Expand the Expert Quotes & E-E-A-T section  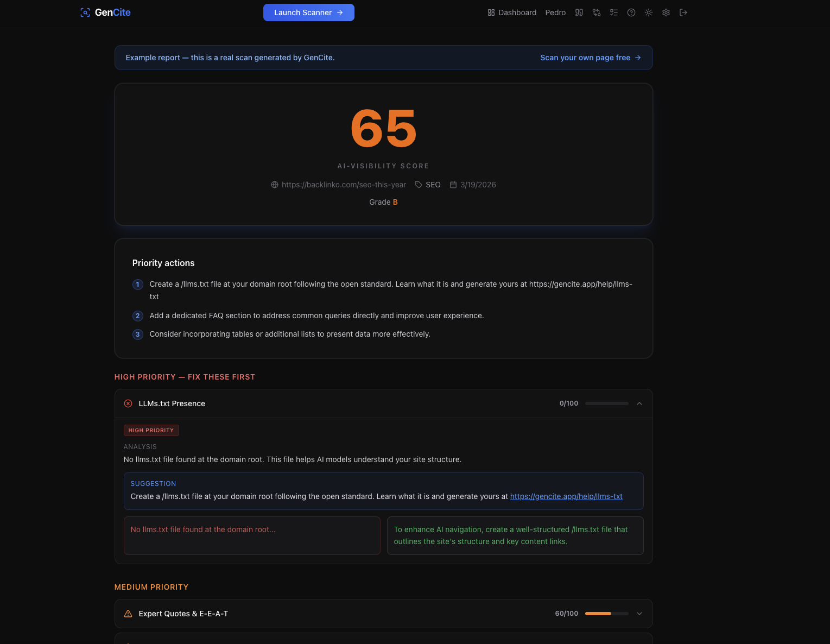pyautogui.click(x=639, y=614)
